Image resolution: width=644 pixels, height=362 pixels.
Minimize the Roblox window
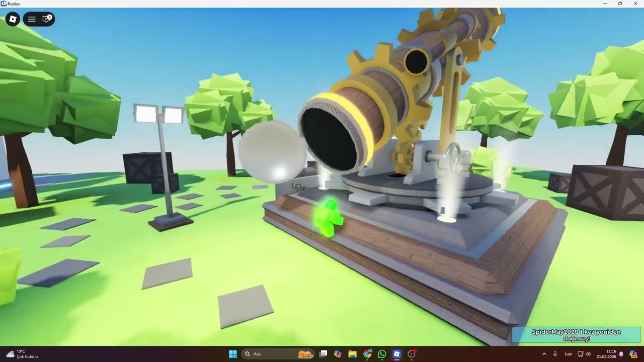pos(605,4)
